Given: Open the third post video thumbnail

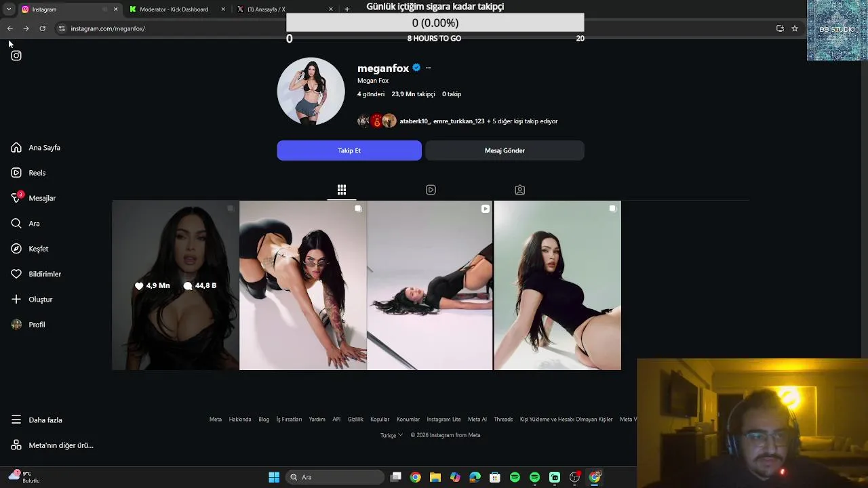Looking at the screenshot, I should point(429,285).
